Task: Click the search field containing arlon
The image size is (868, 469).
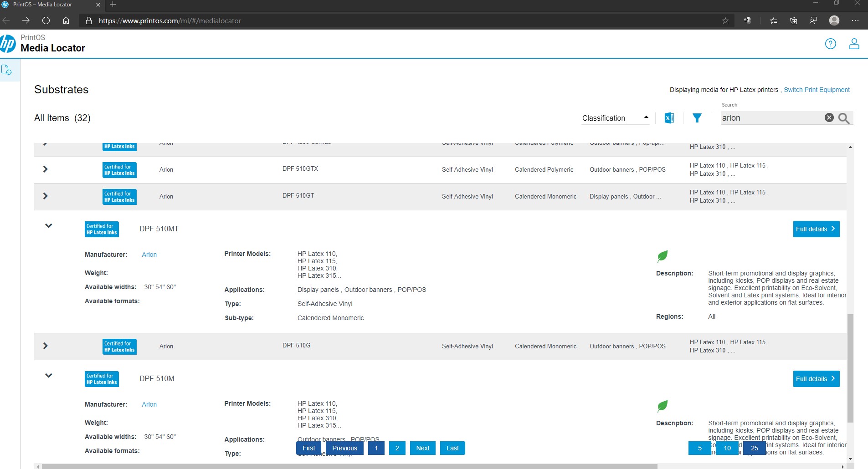Action: click(x=772, y=118)
